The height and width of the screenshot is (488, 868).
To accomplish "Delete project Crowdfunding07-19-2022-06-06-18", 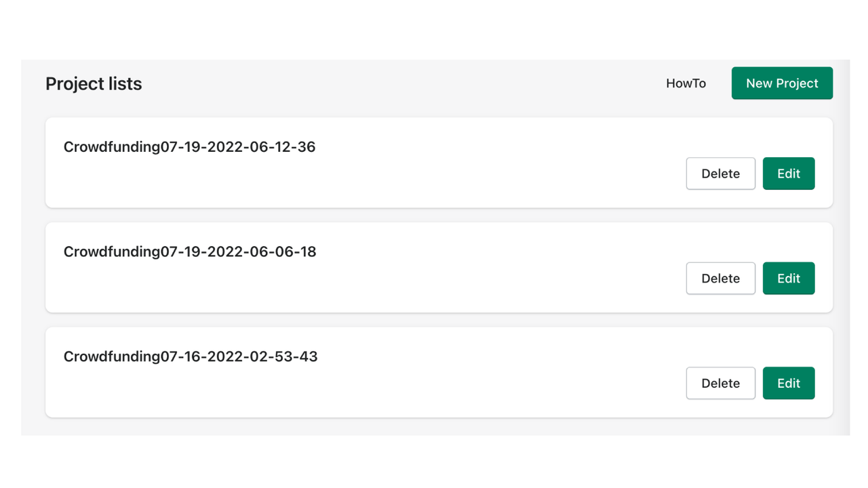I will point(720,278).
